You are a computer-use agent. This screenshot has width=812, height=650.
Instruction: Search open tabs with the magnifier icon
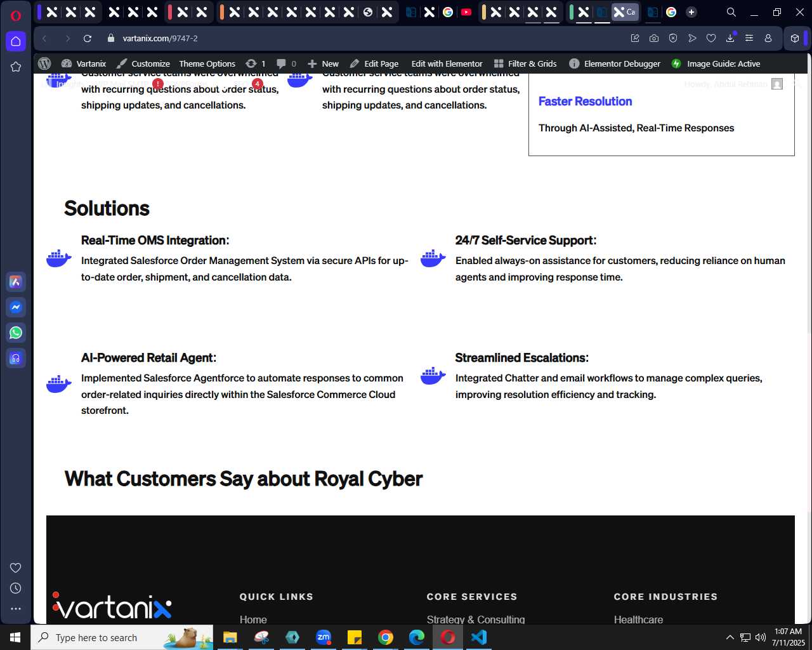[731, 12]
